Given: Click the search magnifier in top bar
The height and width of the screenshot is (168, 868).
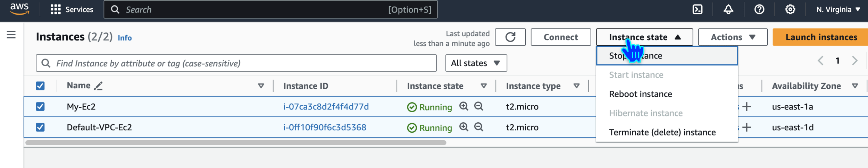Looking at the screenshot, I should tap(115, 9).
